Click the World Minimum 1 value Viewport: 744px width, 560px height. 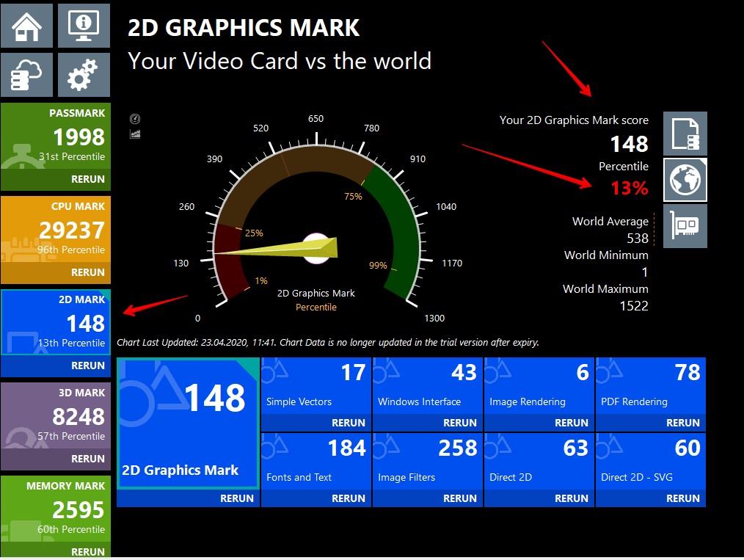[x=645, y=272]
